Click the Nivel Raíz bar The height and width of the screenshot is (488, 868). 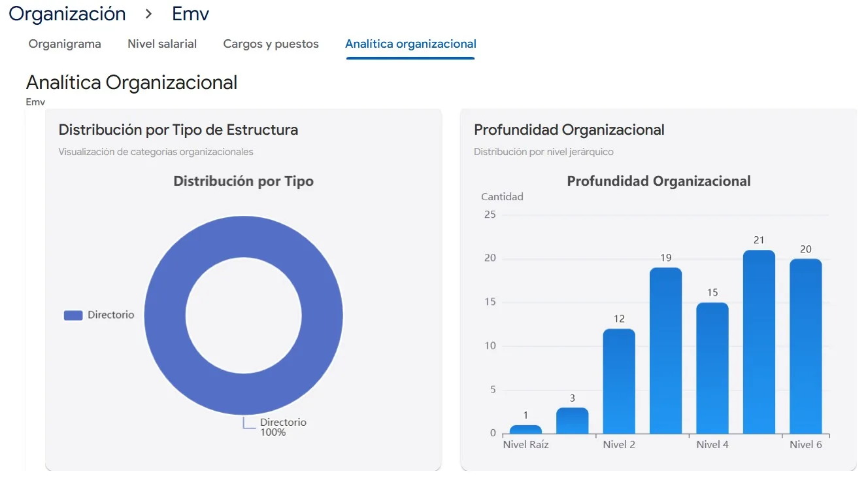tap(526, 429)
